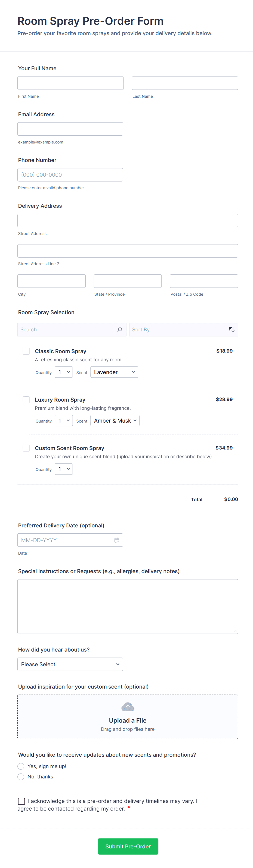Viewport: 253px width, 868px height.
Task: Click the Sort By sort-order icon
Action: (232, 329)
